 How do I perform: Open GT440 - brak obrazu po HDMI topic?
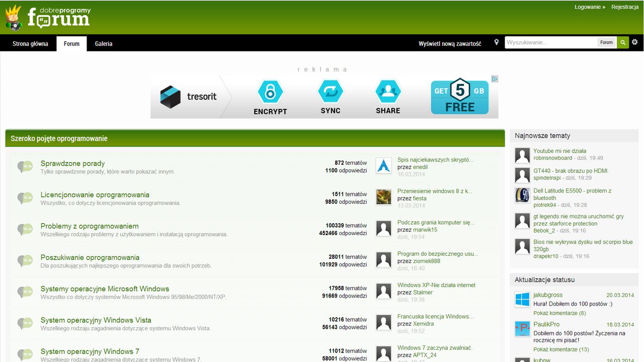[x=571, y=171]
